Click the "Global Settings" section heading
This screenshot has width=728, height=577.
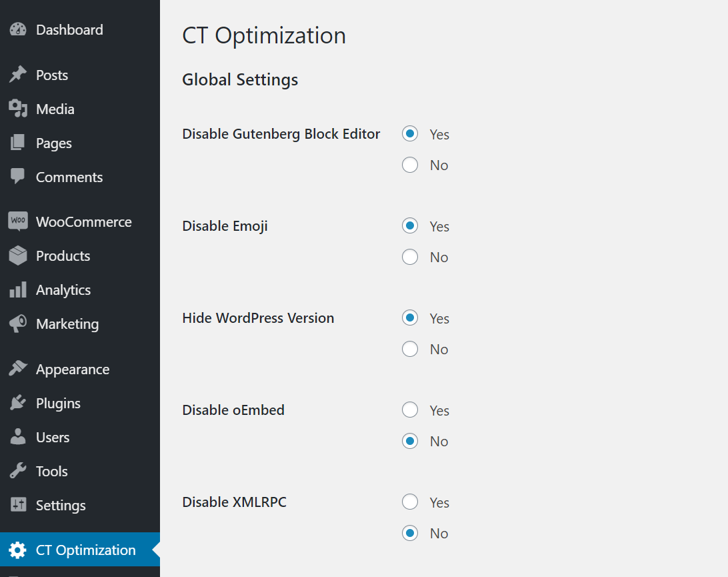coord(240,80)
